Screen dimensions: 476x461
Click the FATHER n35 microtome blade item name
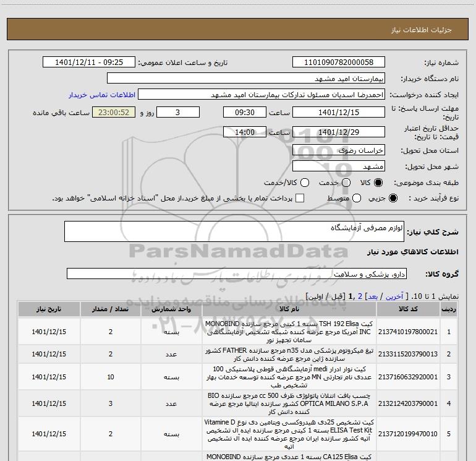point(289,355)
